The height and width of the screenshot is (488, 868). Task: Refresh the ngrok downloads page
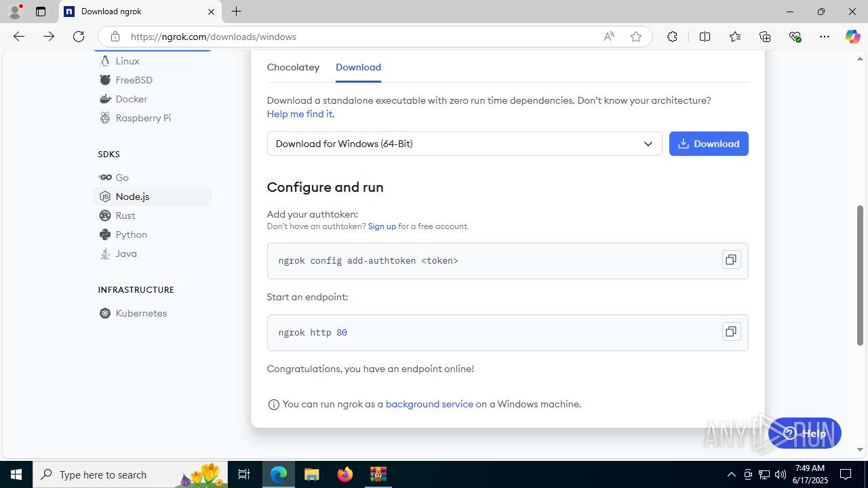coord(79,37)
